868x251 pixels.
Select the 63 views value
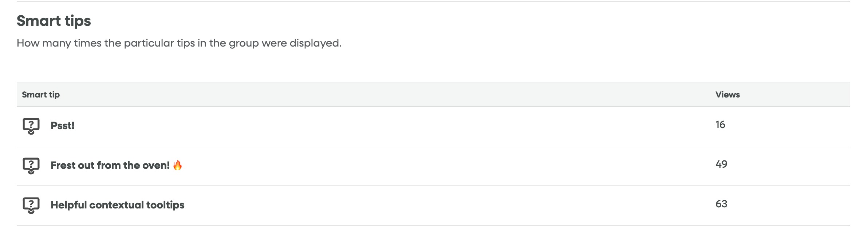coord(721,204)
